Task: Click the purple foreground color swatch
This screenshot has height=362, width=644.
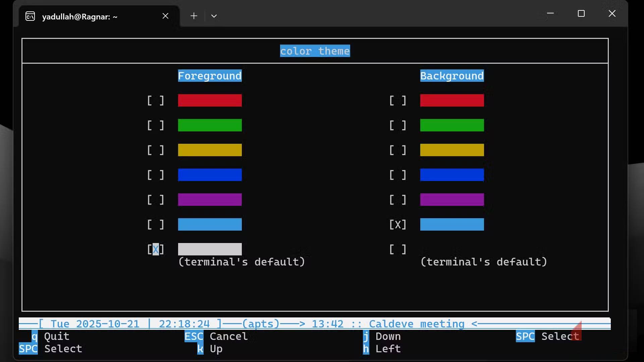Action: [210, 200]
